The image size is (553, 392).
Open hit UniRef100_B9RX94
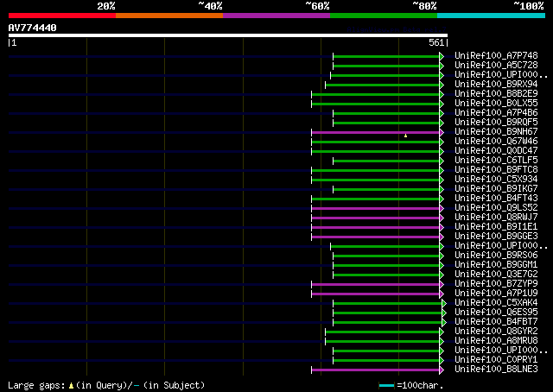(496, 85)
